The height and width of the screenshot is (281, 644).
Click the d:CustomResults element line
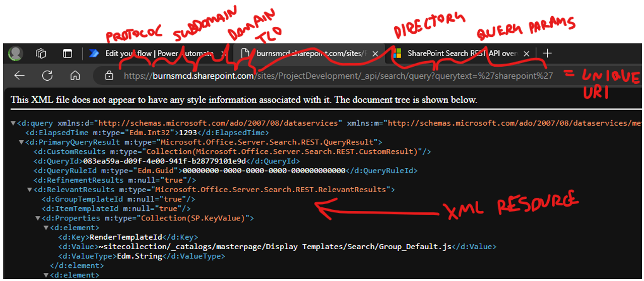coord(232,151)
